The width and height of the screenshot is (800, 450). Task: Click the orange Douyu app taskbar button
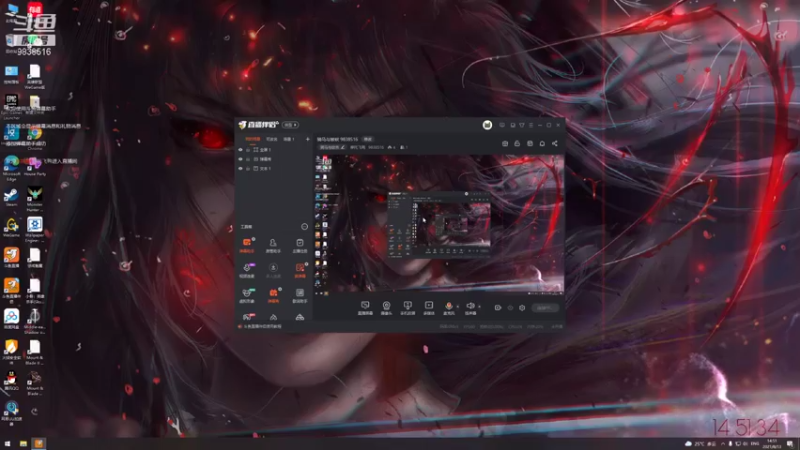39,444
